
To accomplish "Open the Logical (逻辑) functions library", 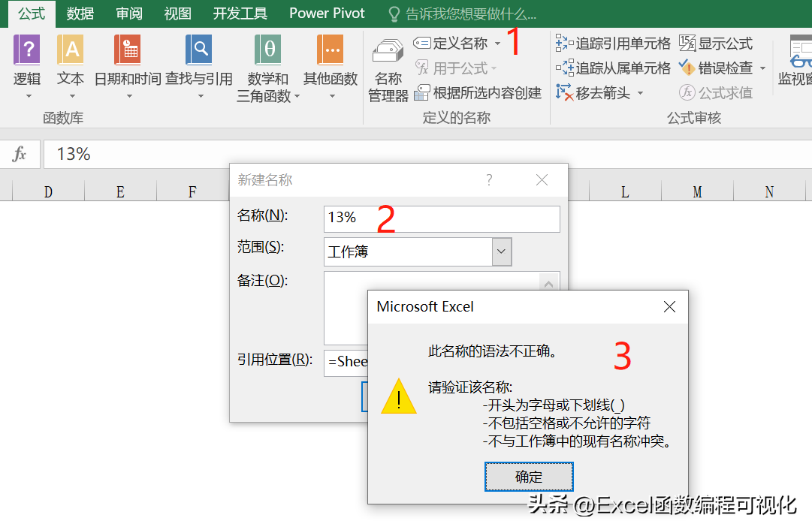I will point(27,66).
